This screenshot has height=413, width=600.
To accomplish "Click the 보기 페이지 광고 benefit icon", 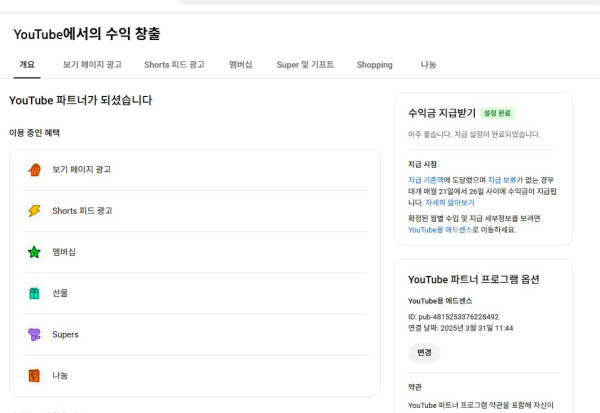I will [34, 170].
